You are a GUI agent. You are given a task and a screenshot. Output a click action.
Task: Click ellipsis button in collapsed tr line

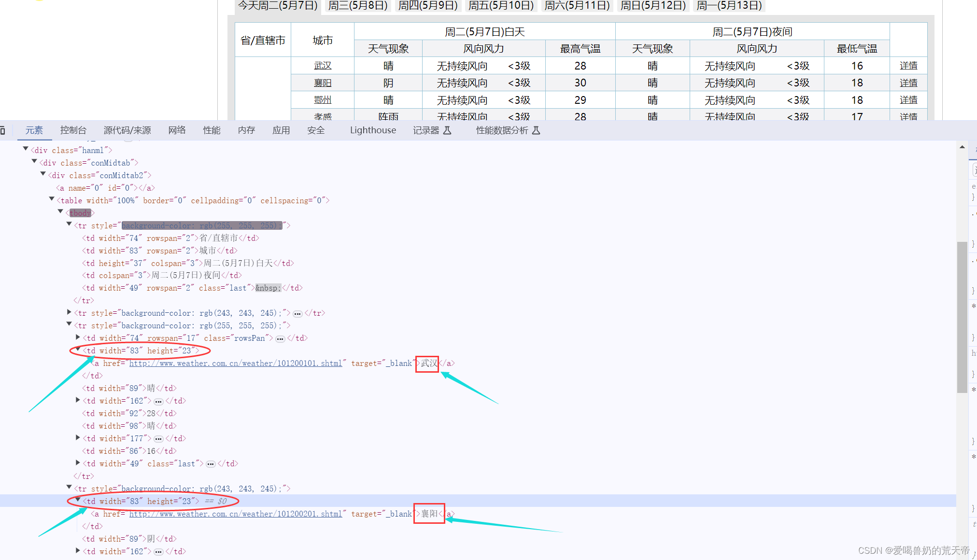(x=297, y=314)
